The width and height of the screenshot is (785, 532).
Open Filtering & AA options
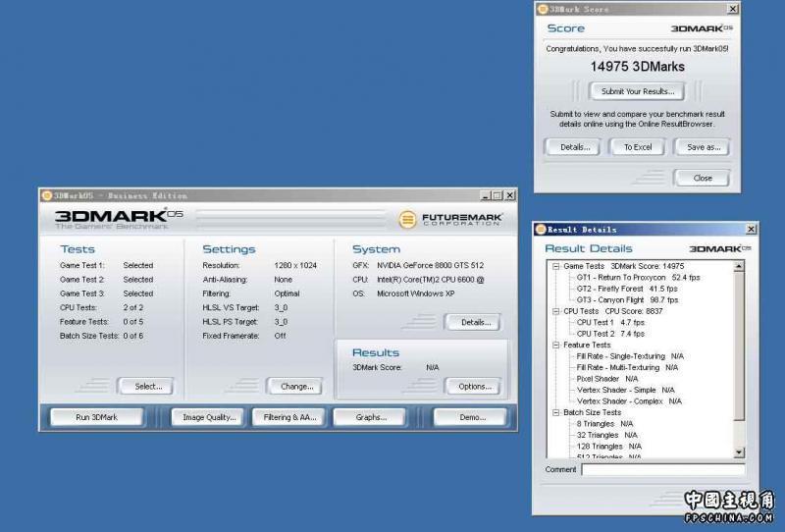pos(289,417)
